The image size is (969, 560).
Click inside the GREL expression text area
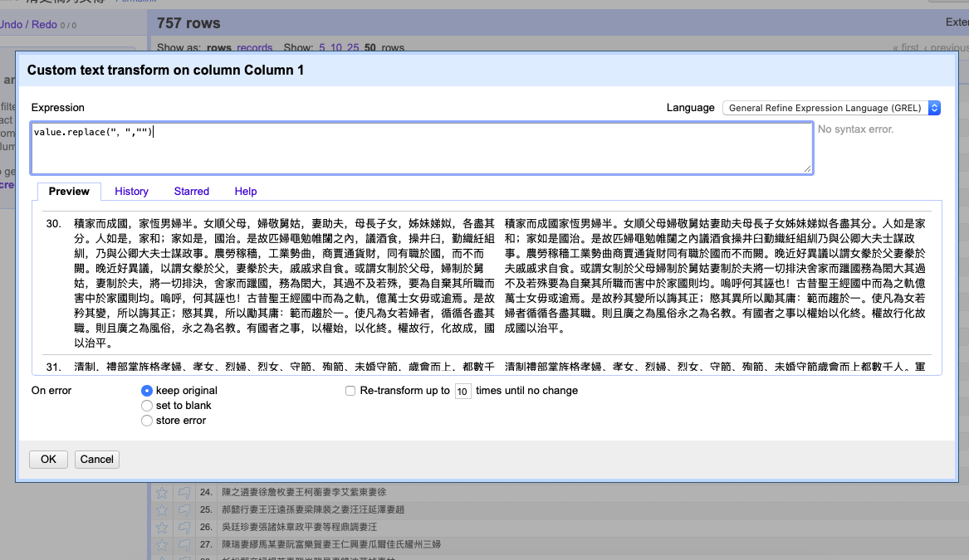pos(421,149)
